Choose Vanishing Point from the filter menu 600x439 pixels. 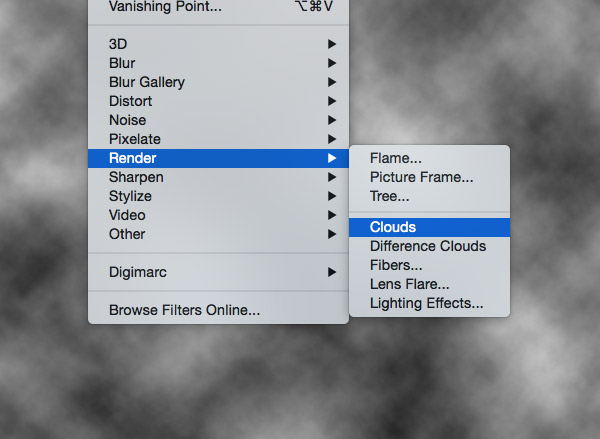tap(165, 7)
